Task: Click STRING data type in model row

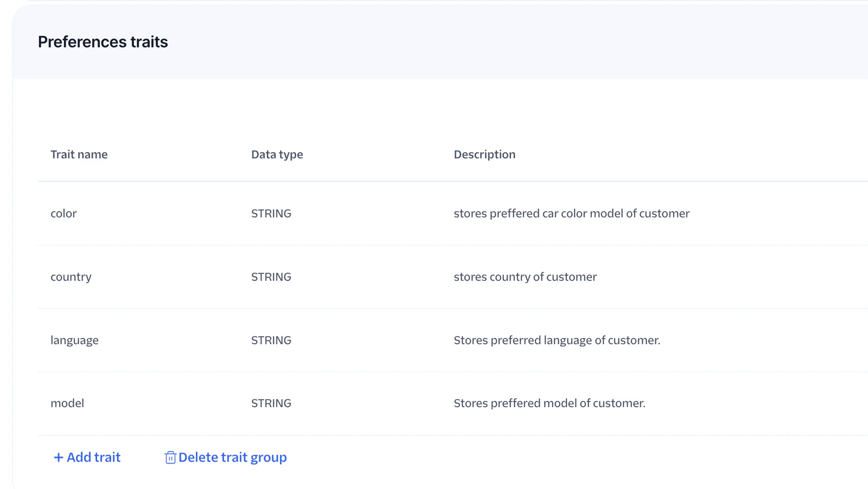Action: (x=271, y=403)
